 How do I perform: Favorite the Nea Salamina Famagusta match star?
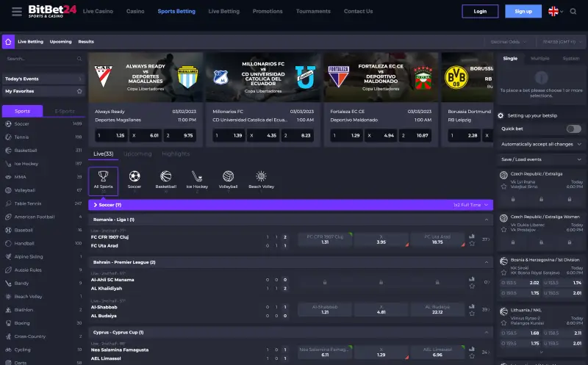[472, 356]
